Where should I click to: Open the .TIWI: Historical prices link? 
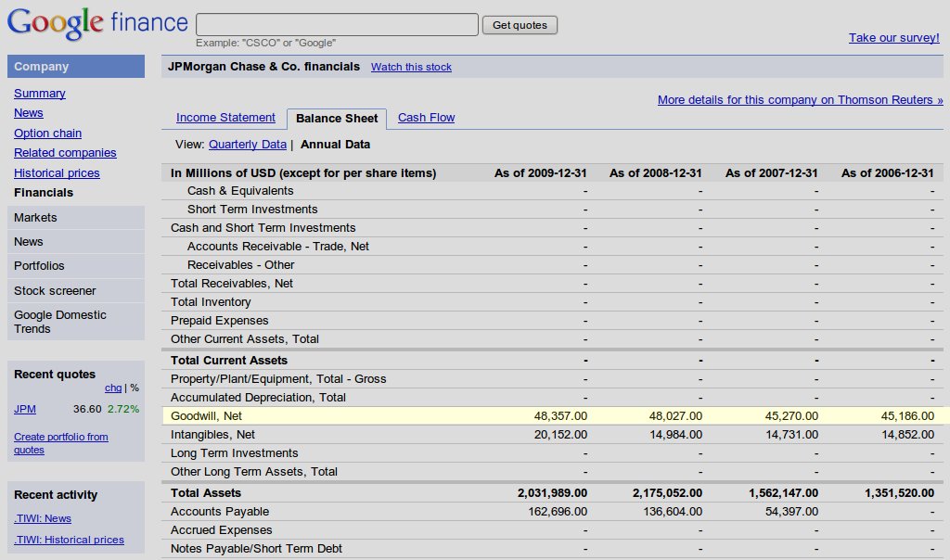click(69, 540)
